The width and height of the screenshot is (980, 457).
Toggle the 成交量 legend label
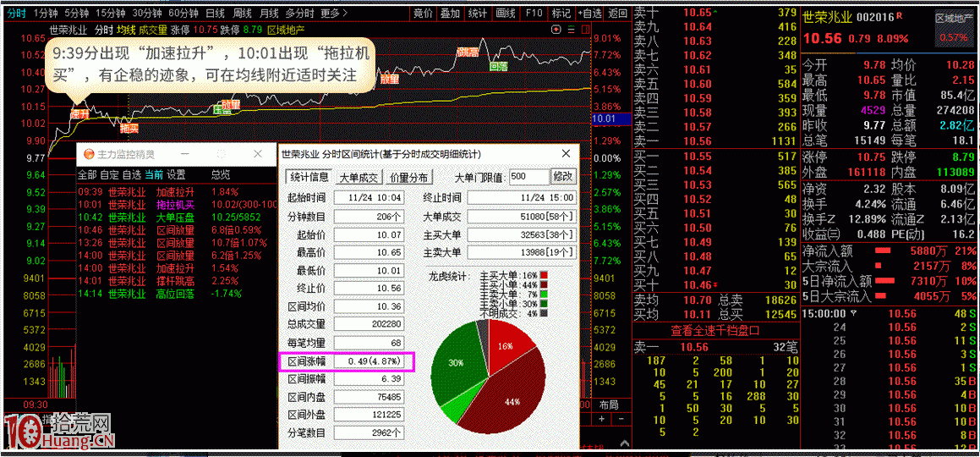tap(152, 30)
